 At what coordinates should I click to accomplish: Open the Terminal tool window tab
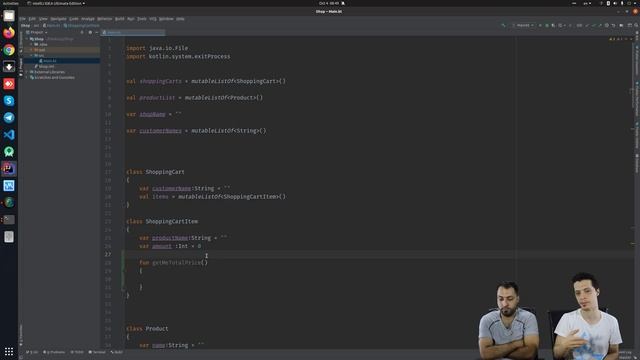[x=97, y=352]
